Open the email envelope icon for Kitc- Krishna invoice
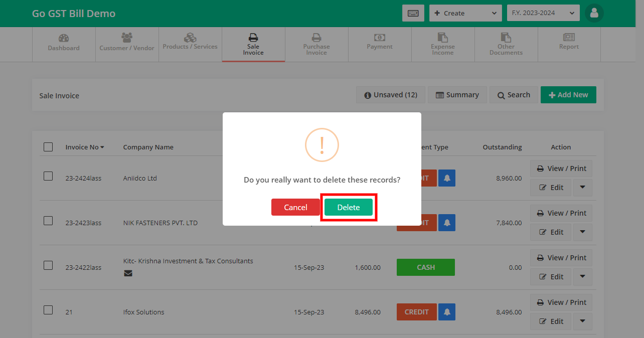This screenshot has width=644, height=338. click(128, 273)
